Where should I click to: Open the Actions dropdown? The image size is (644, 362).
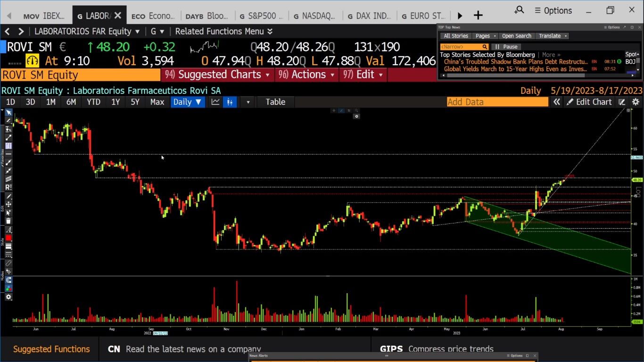[x=306, y=74]
